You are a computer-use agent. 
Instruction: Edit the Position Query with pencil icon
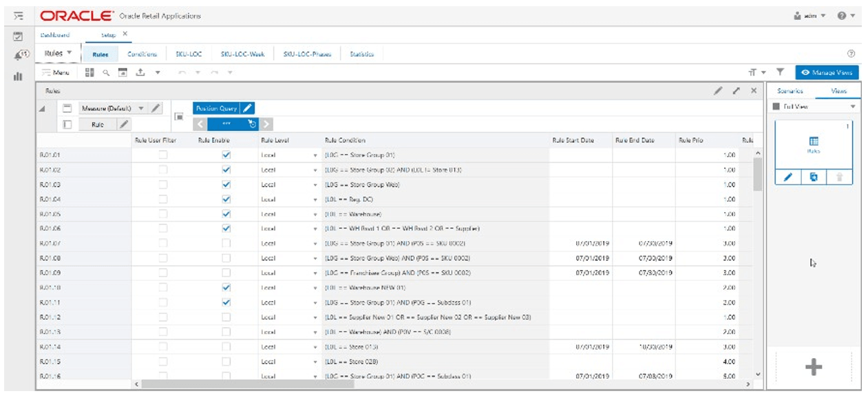click(248, 108)
